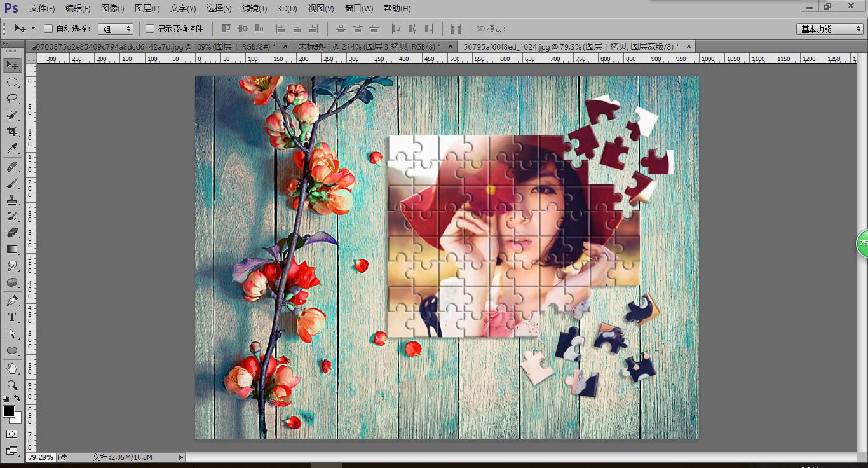
Task: Check the 显示变换控件 option
Action: [x=150, y=29]
